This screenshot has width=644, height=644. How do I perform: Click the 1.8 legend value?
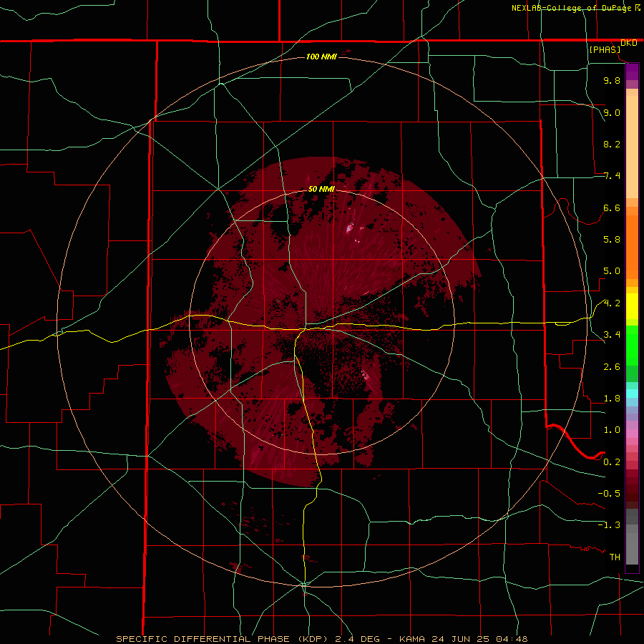[x=612, y=399]
